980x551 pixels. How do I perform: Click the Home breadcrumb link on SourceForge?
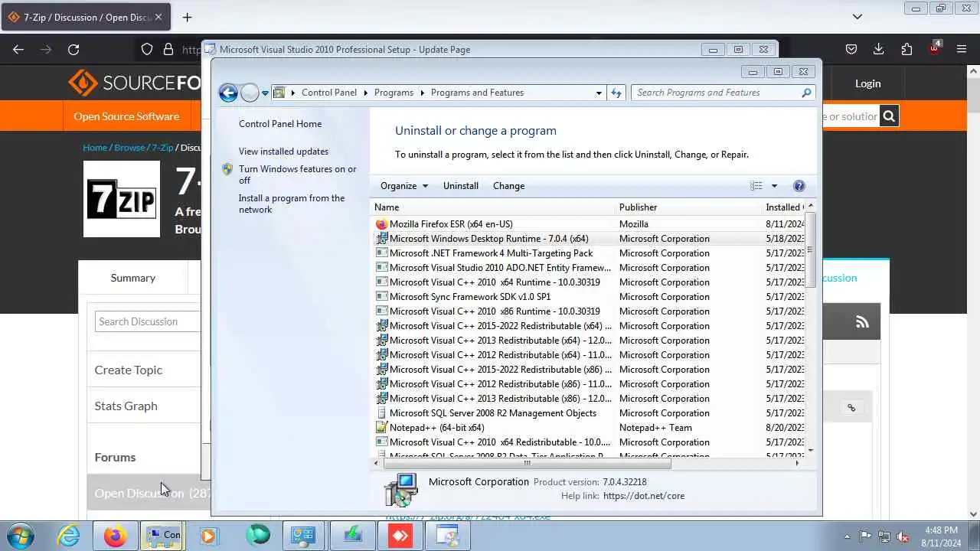point(95,148)
